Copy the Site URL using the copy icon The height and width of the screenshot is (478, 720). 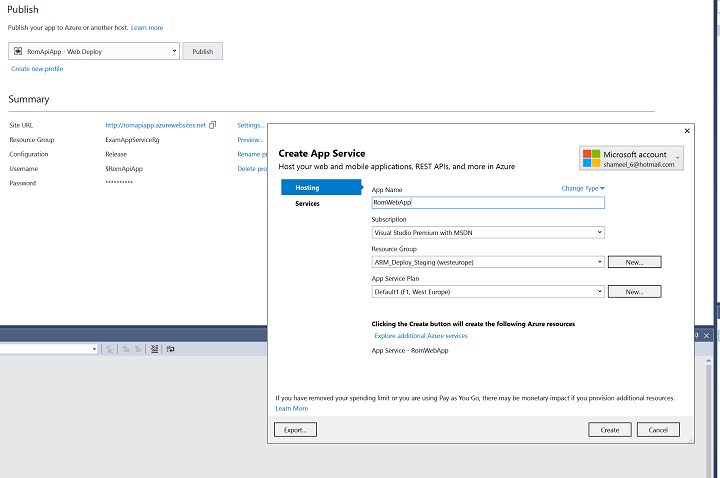point(212,125)
